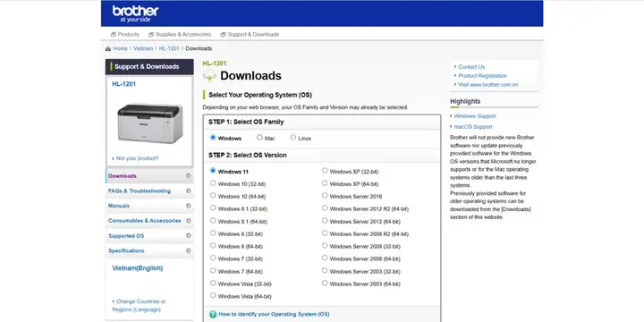Select the Mac OS family radio button

(259, 138)
